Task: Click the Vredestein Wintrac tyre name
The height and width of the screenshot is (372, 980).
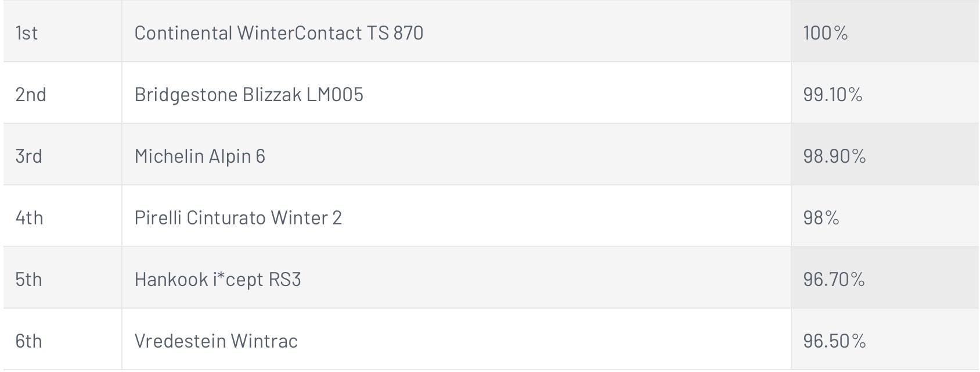Action: tap(216, 341)
